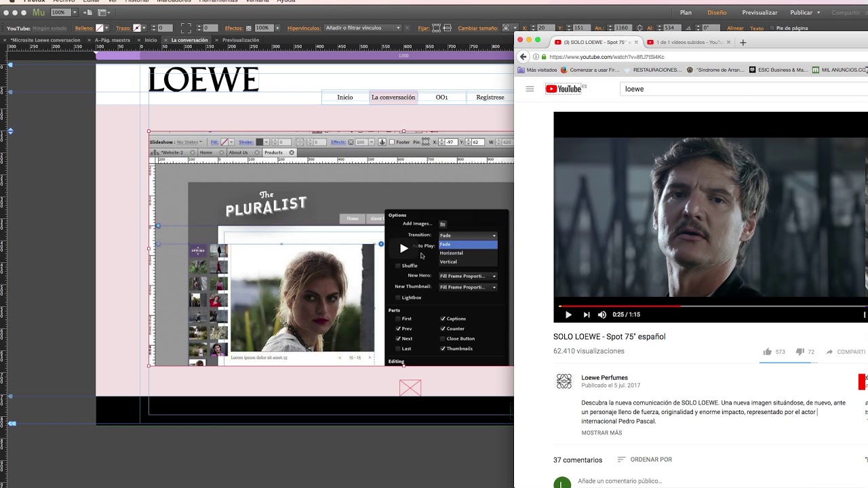The height and width of the screenshot is (488, 868).
Task: Switch to the A-Pág. maestra tab
Action: (x=113, y=40)
